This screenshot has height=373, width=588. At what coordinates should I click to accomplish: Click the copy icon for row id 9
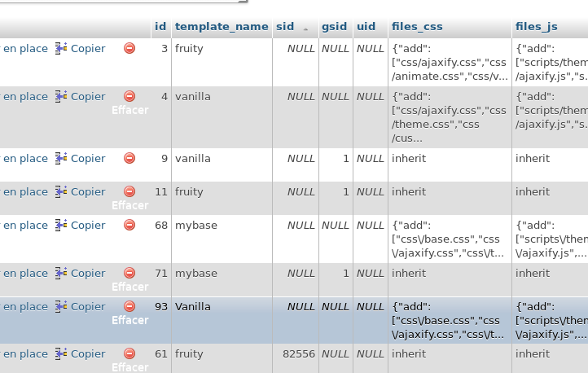(61, 159)
